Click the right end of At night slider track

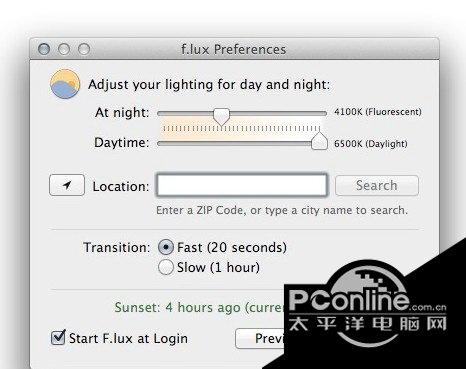(x=324, y=113)
